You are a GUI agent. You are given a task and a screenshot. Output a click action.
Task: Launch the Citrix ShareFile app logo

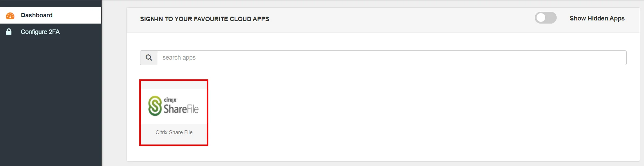point(174,106)
